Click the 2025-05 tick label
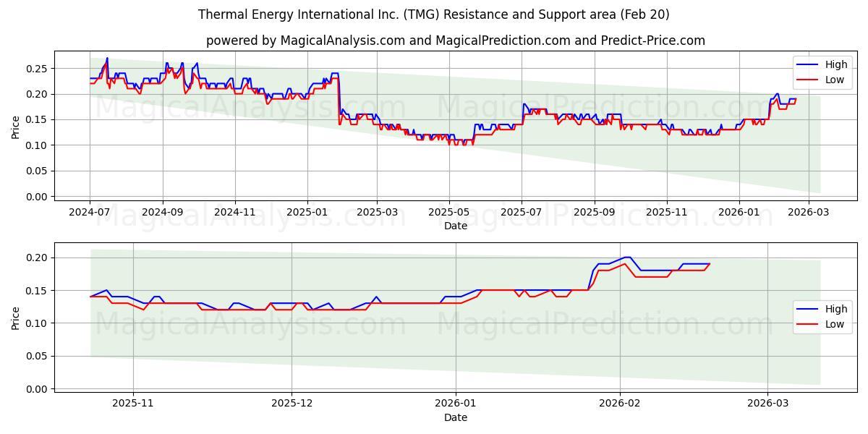 click(x=449, y=213)
